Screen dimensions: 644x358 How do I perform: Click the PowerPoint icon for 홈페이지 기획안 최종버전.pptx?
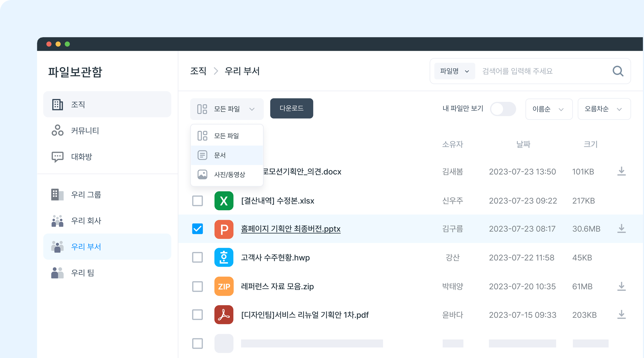[224, 229]
